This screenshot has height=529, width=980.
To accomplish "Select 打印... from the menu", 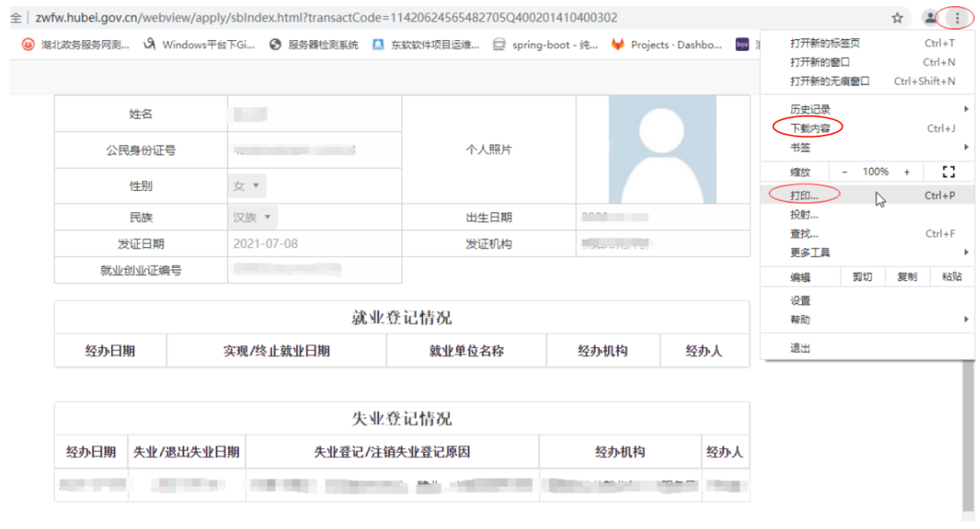I will click(804, 196).
